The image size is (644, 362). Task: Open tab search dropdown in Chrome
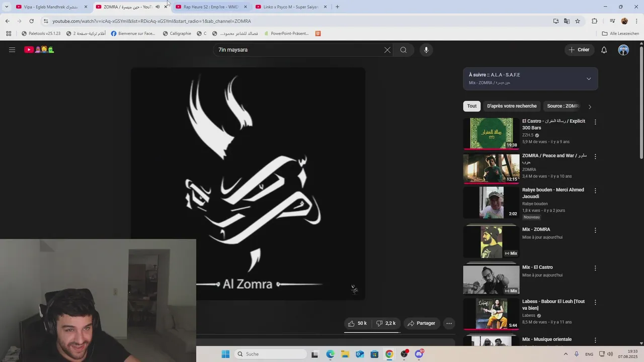[6, 7]
